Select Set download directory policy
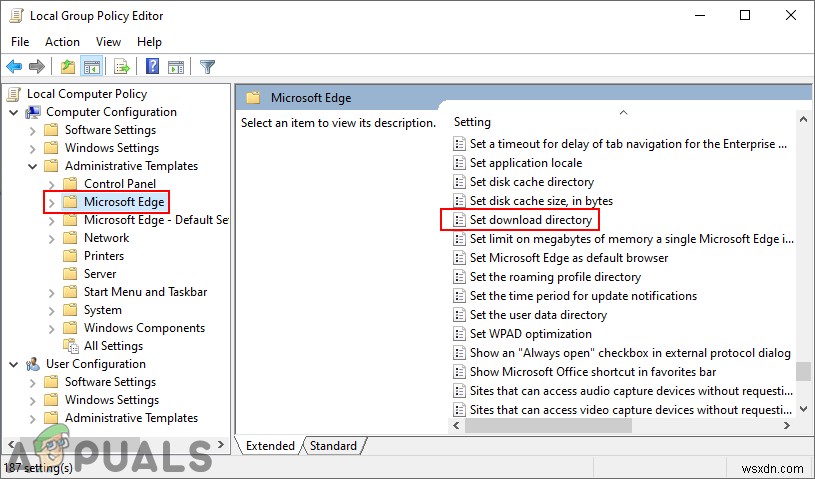815x479 pixels. point(531,220)
